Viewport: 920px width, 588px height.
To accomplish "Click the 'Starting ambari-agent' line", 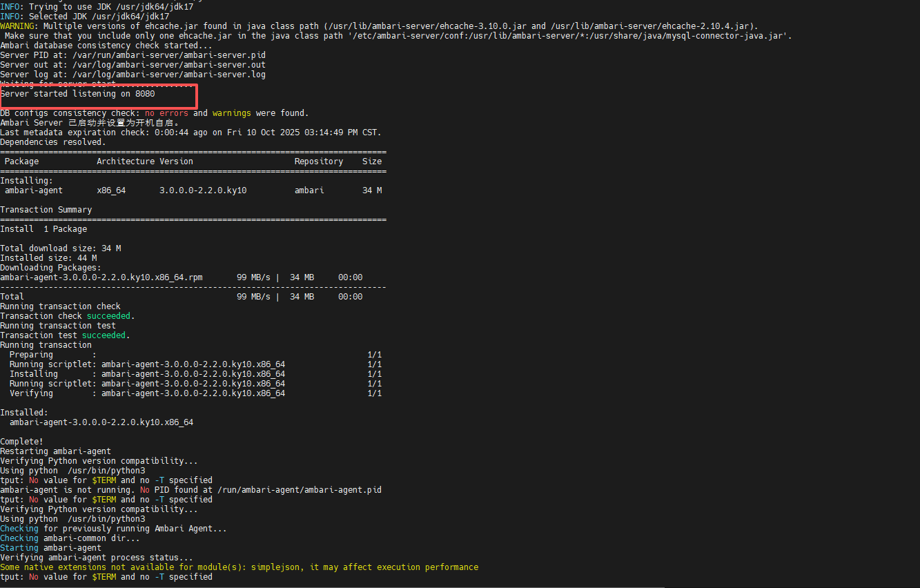I will [50, 548].
